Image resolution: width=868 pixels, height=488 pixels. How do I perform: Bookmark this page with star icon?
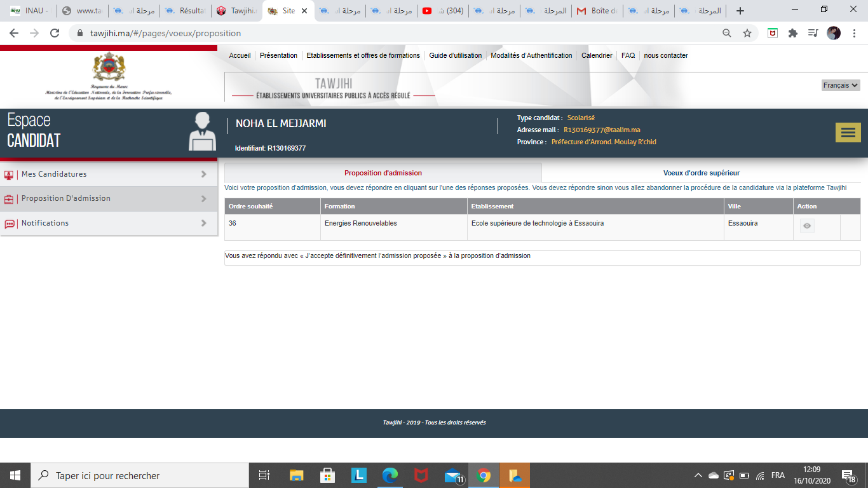747,33
